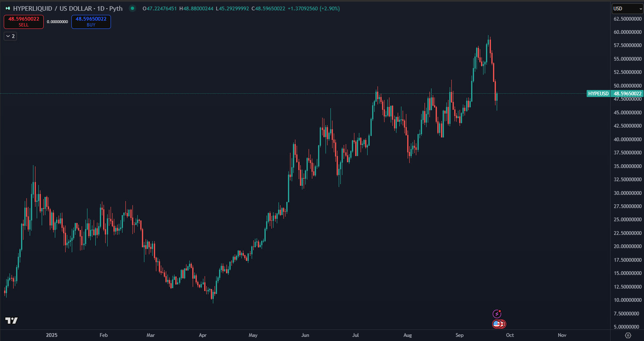This screenshot has height=341, width=644.
Task: Click the 32.50000000 price scale label
Action: click(627, 180)
